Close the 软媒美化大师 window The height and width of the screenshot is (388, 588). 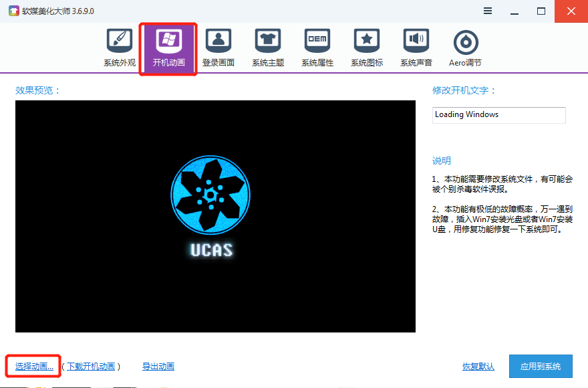point(571,11)
